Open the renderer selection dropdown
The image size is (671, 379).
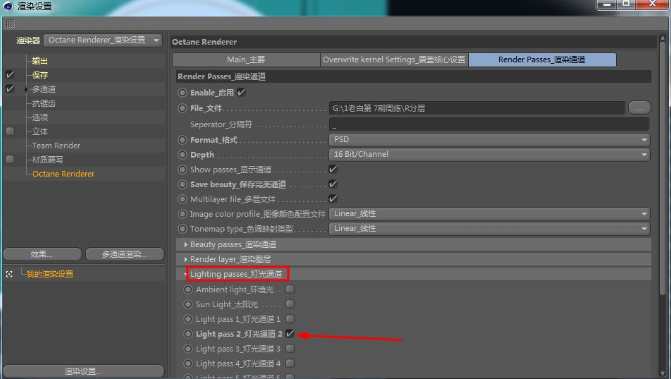(x=103, y=40)
